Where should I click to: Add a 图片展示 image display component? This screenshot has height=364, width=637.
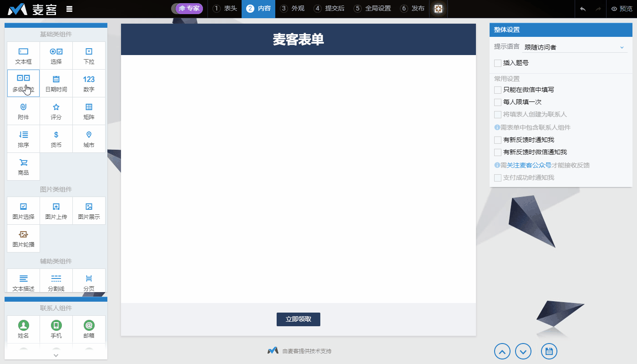[x=89, y=211]
